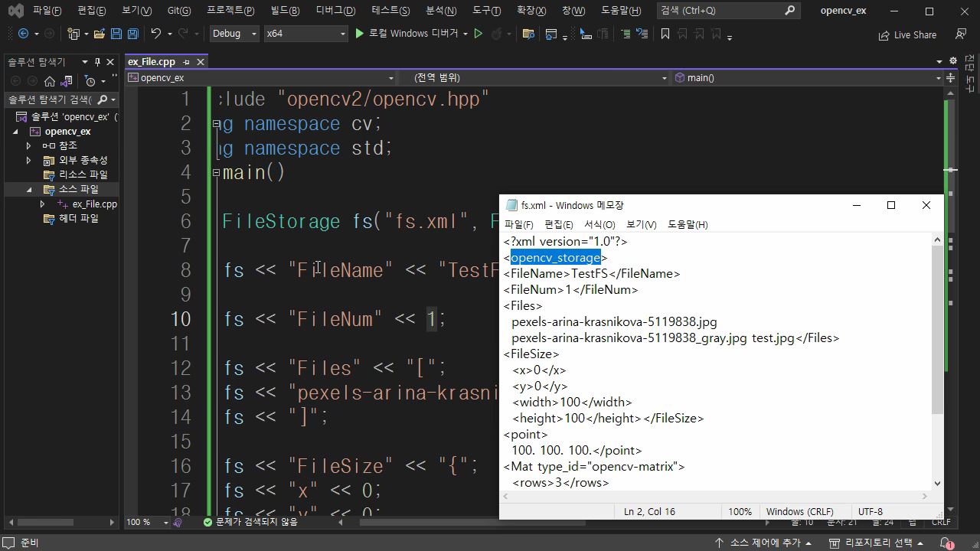
Task: Open the editor settings gear icon
Action: [953, 61]
